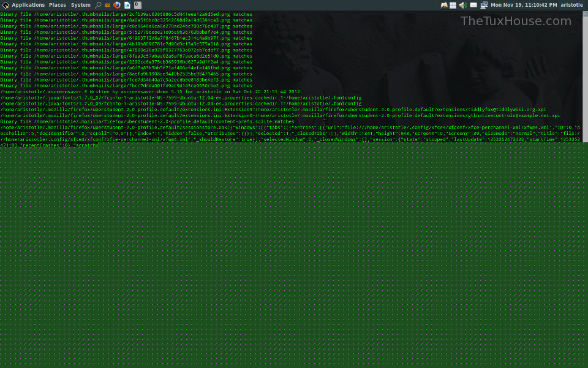Image resolution: width=588 pixels, height=368 pixels.
Task: Click the picture tray icon left of the grid
Action: 444,5
